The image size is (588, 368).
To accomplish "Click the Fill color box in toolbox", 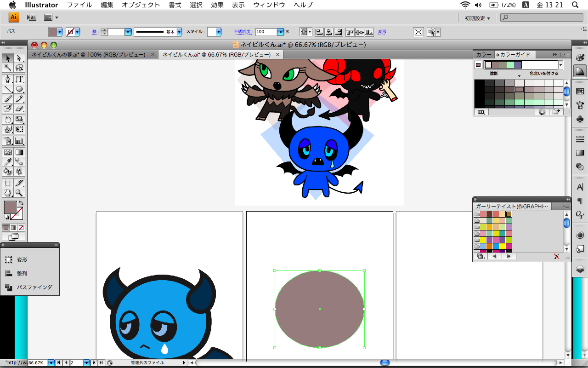I will 10,207.
